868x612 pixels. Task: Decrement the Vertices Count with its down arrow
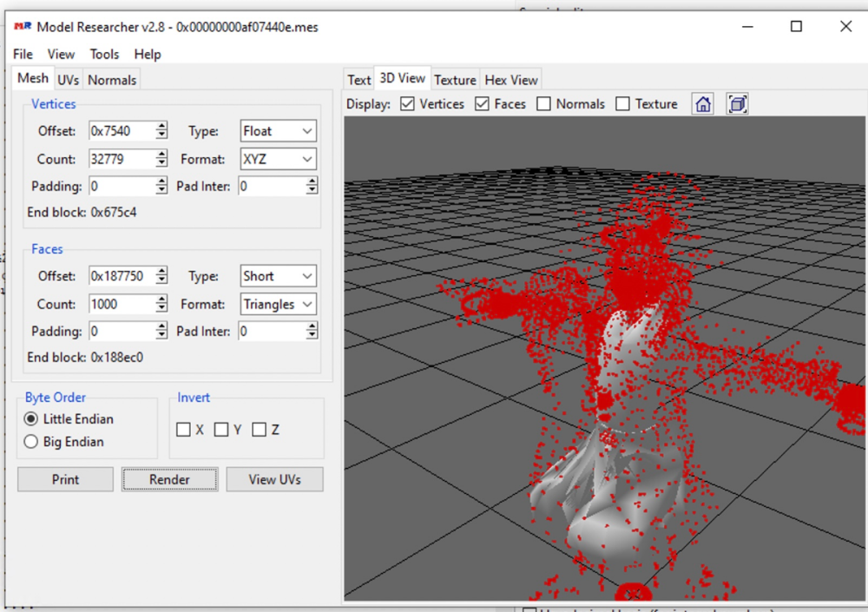[163, 162]
